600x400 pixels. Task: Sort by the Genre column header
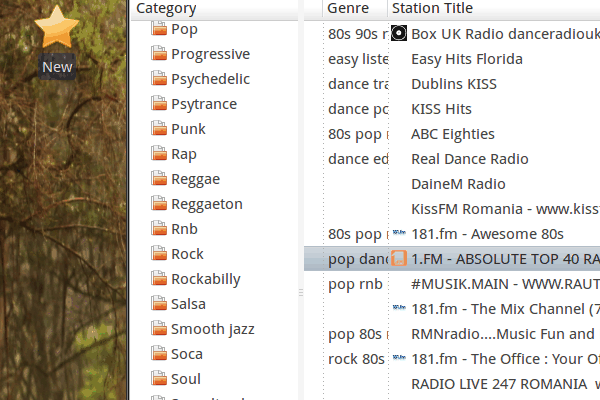coord(348,8)
